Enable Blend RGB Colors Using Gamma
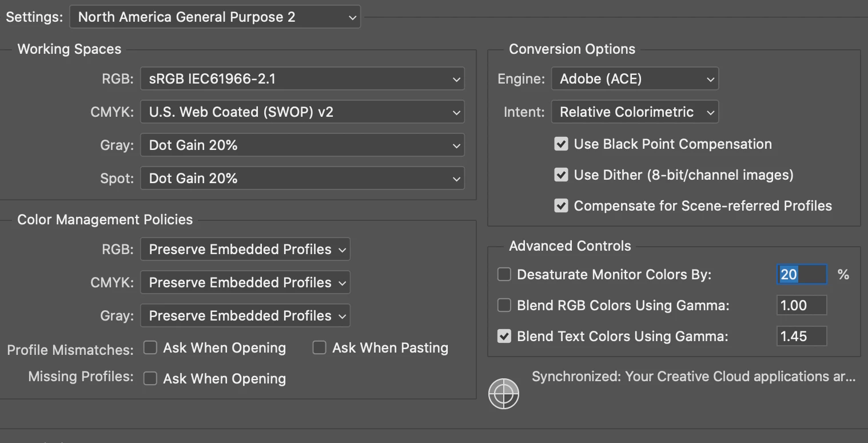The height and width of the screenshot is (443, 868). (x=504, y=306)
